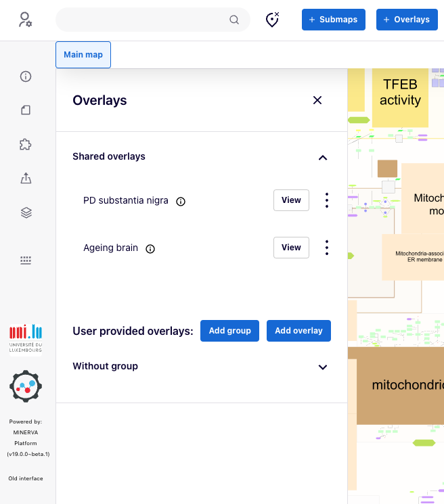Viewport: 444px width, 504px height.
Task: Open the legend page icon in sidebar
Action: point(26,110)
